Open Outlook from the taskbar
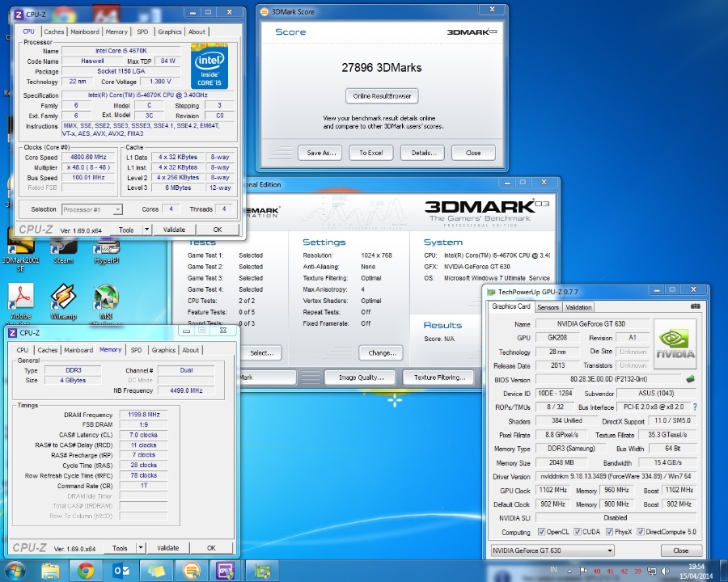Screen dimensions: 728x582 coord(121,571)
